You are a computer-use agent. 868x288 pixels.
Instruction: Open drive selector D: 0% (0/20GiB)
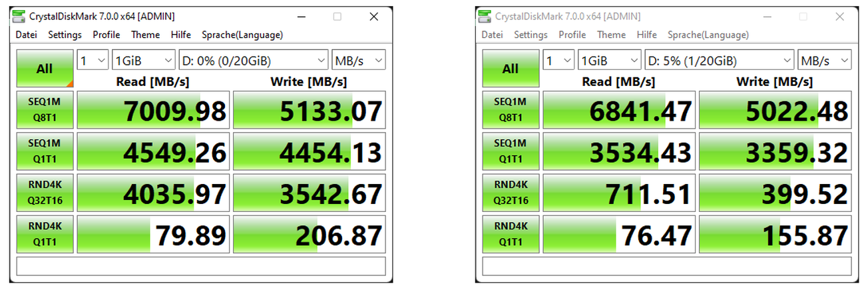coord(254,61)
